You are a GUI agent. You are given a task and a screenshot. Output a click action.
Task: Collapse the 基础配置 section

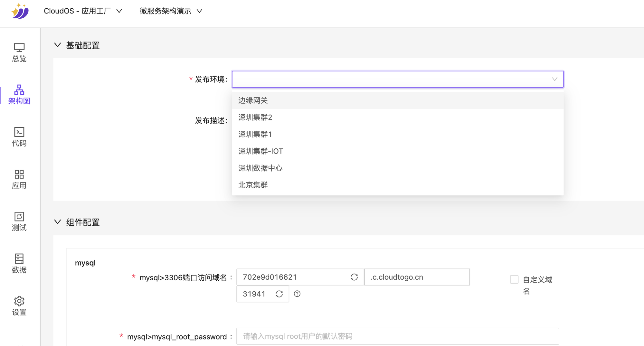(58, 45)
